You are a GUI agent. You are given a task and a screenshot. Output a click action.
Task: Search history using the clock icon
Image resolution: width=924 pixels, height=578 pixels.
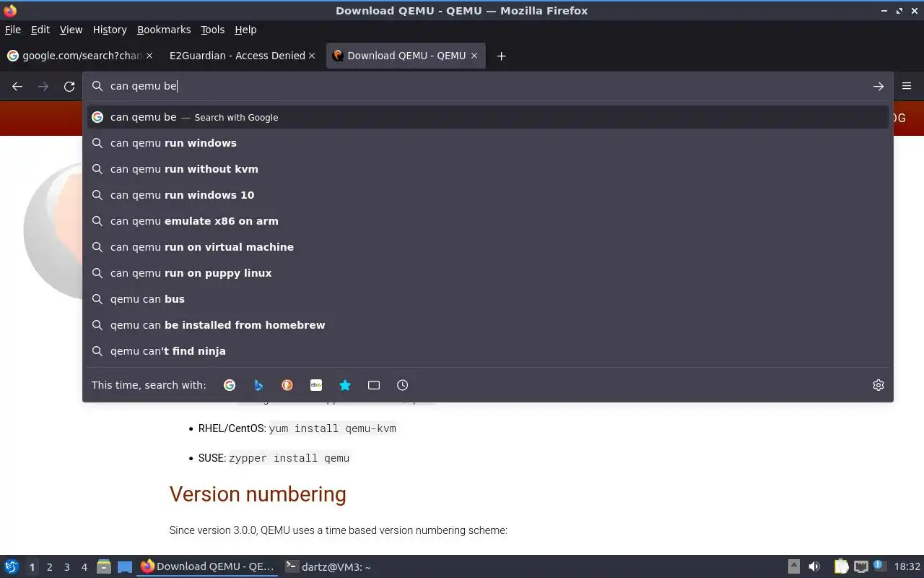403,385
